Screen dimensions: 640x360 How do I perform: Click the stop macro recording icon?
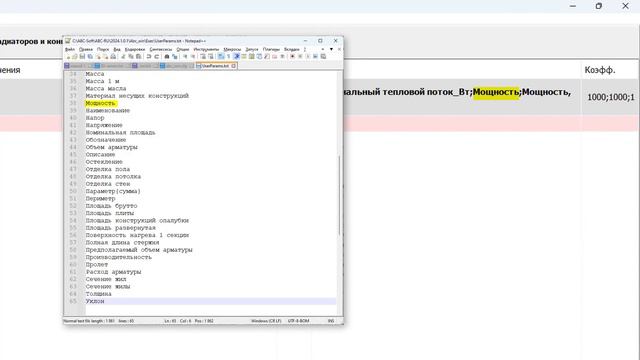300,56
